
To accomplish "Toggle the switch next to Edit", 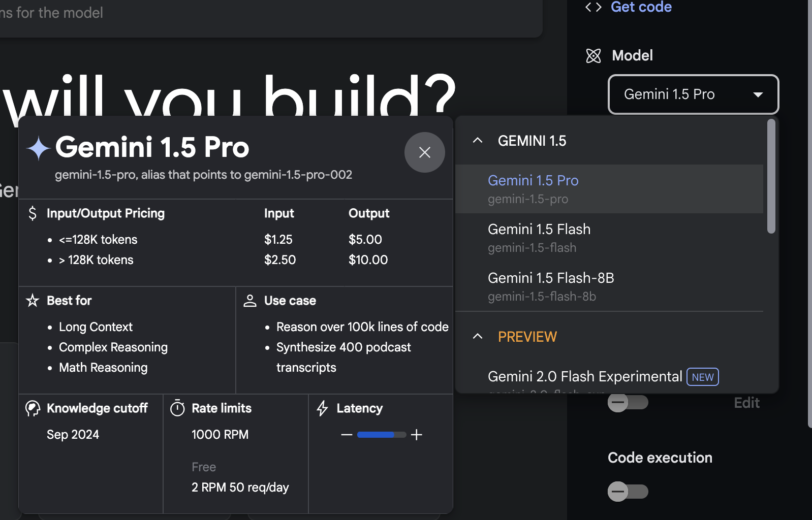I will 628,403.
